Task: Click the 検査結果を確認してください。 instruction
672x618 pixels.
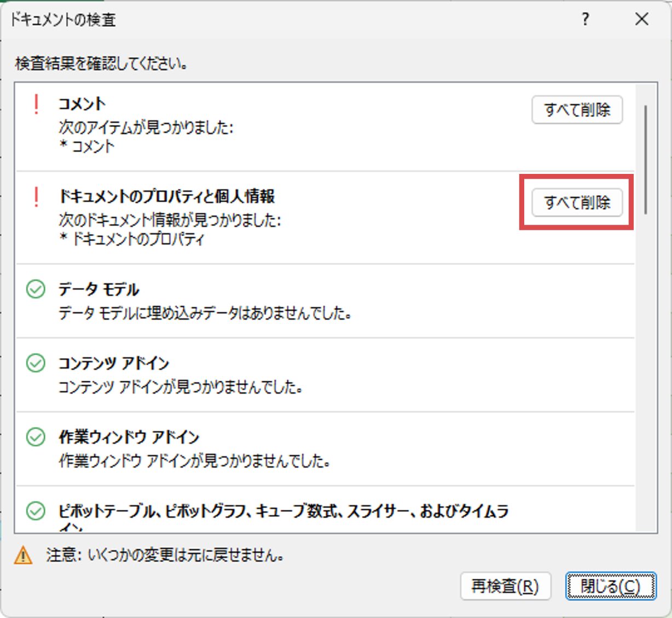Action: coord(102,63)
